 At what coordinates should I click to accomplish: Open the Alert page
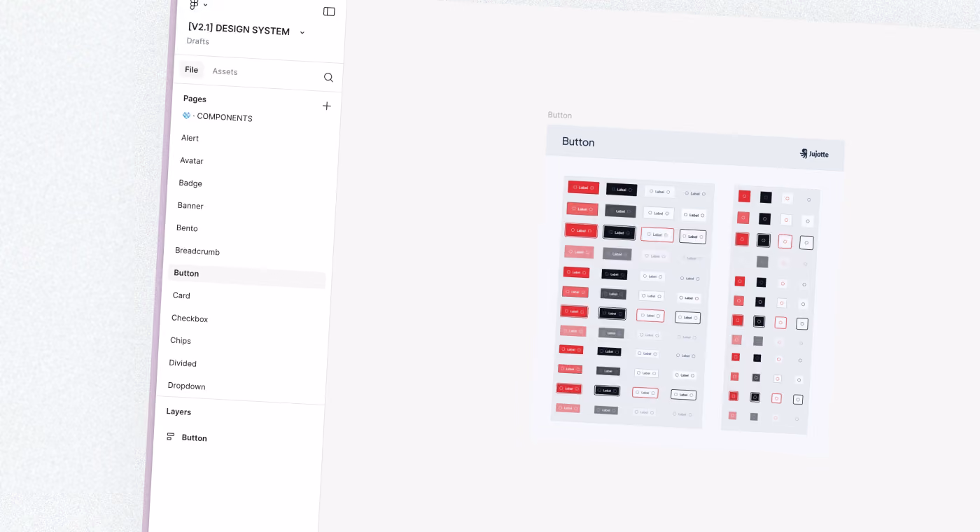coord(190,138)
